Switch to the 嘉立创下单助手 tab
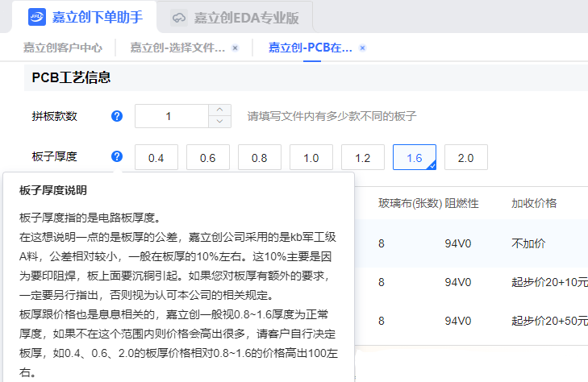 tap(85, 17)
